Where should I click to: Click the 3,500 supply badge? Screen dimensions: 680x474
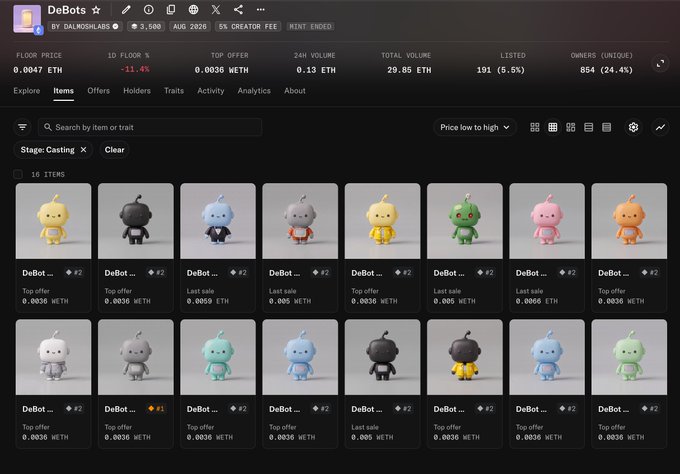(x=146, y=26)
